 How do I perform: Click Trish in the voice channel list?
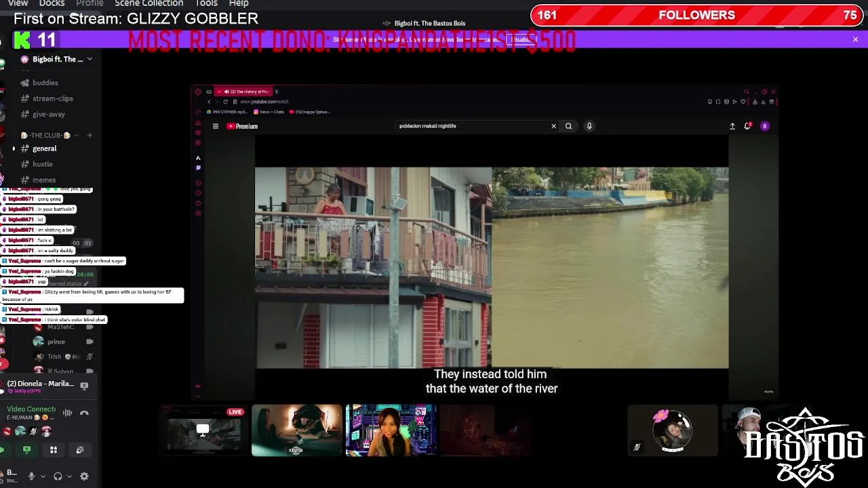(54, 357)
